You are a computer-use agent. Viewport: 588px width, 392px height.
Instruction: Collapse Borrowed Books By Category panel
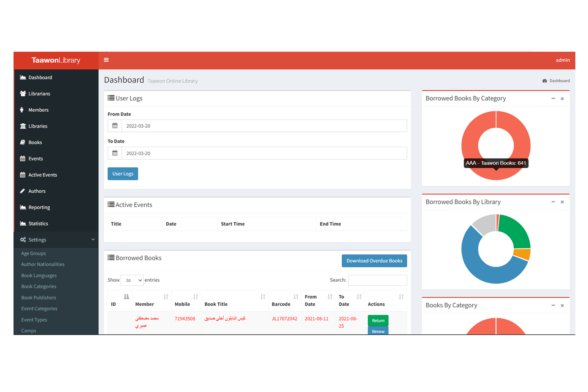coord(553,98)
